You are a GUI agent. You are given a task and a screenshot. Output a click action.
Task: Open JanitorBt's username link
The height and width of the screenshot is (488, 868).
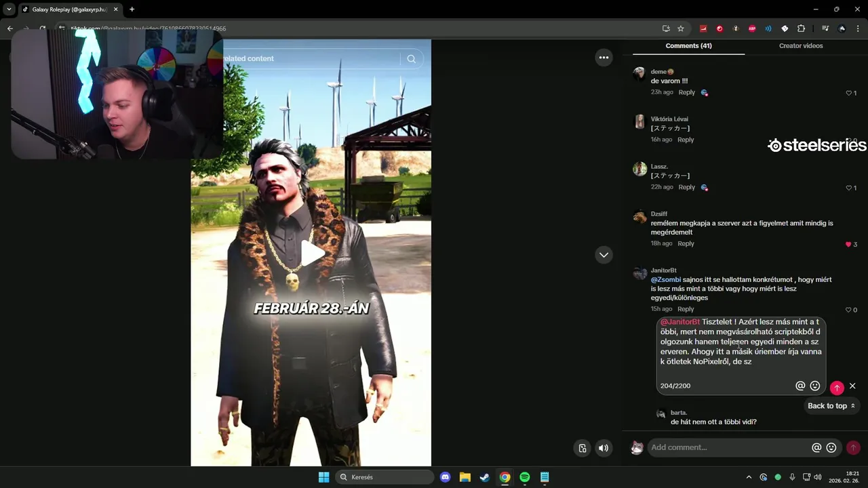pyautogui.click(x=663, y=270)
